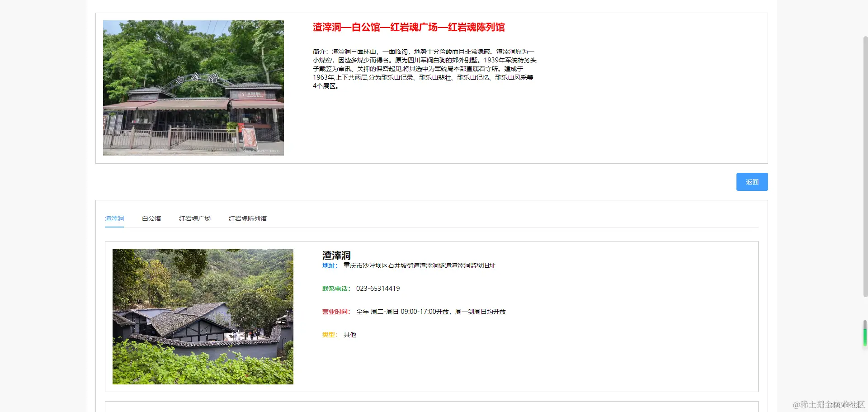This screenshot has height=412, width=868.
Task: Click inside the detail info card
Action: [x=497, y=317]
